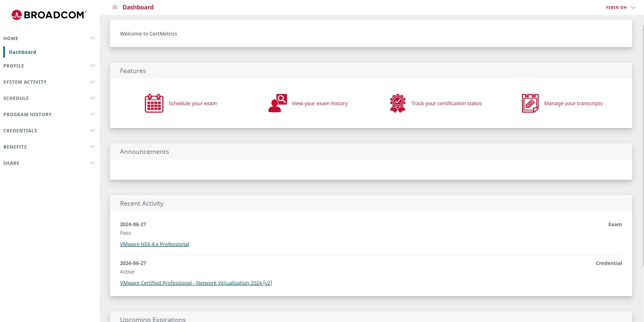Expand the SHARE section
Screen dimensions: 644x322
click(92, 163)
